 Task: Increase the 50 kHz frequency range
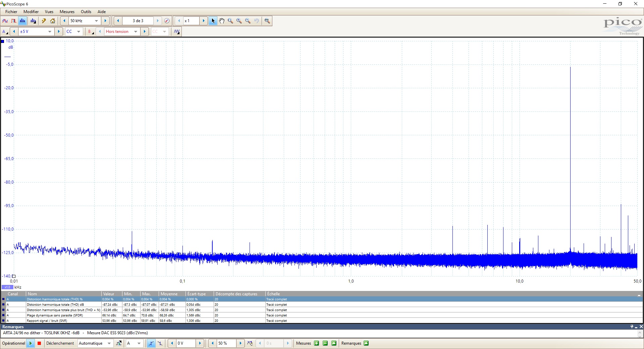point(105,21)
